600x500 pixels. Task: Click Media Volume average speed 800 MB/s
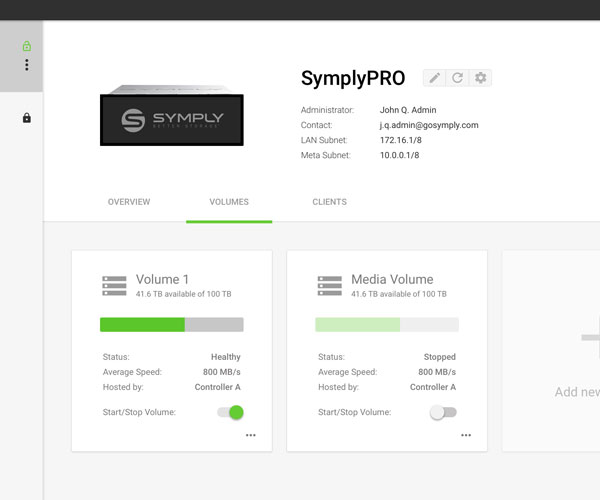(437, 372)
